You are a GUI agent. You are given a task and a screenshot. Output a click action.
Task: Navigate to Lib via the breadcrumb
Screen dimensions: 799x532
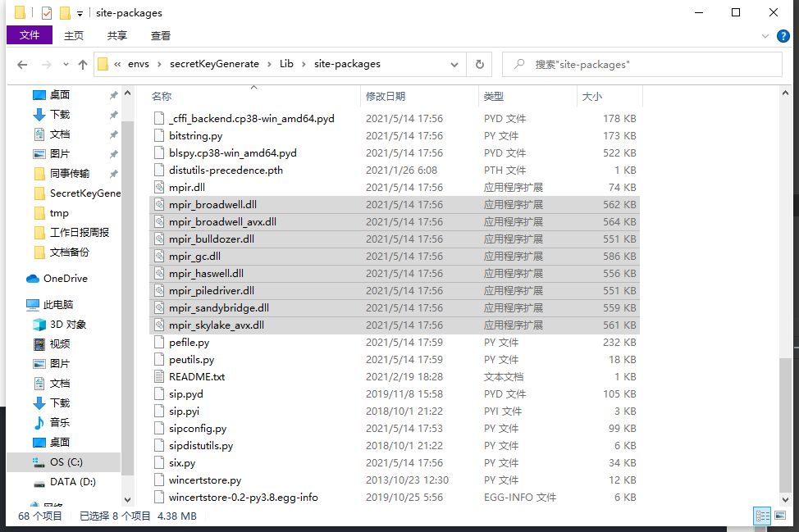286,64
